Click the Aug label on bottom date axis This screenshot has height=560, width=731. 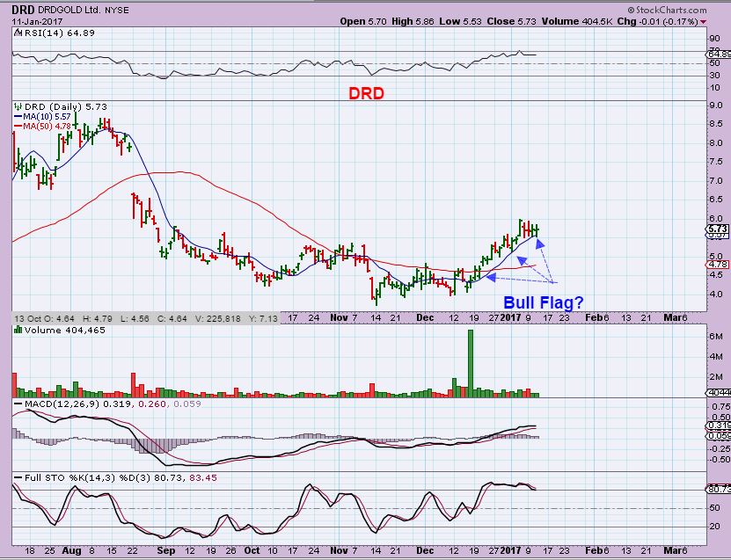[71, 550]
